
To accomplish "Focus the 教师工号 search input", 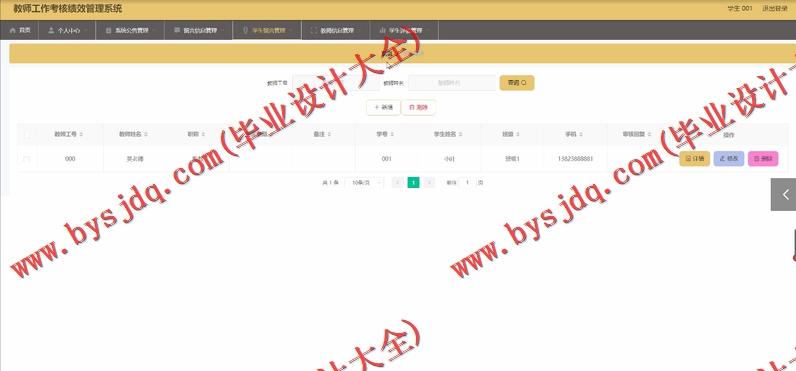I will tap(336, 83).
